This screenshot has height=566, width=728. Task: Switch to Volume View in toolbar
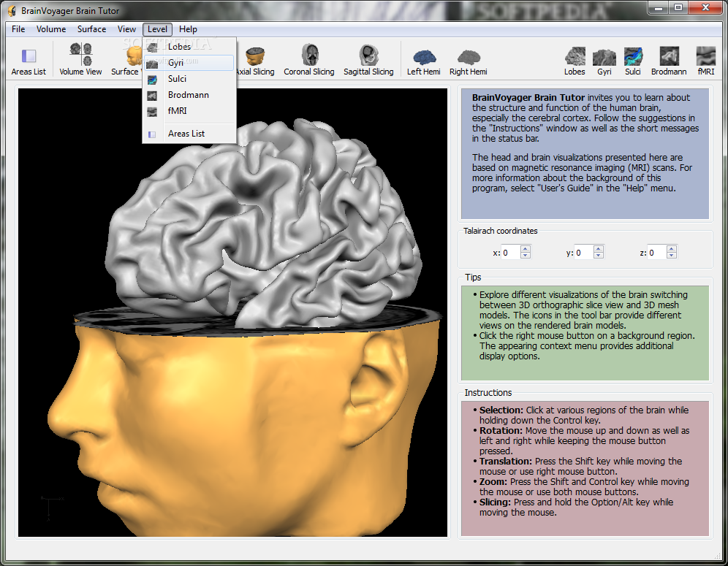(x=80, y=59)
